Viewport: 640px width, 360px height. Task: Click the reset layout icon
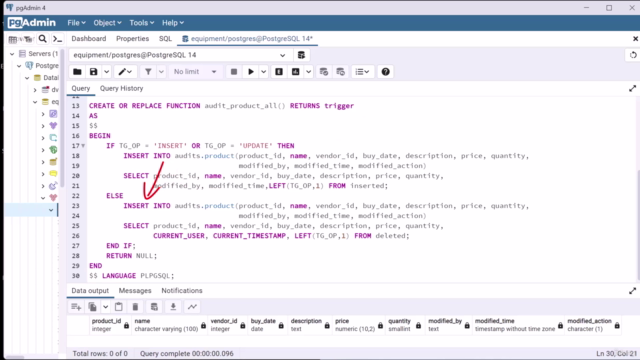[x=633, y=55]
